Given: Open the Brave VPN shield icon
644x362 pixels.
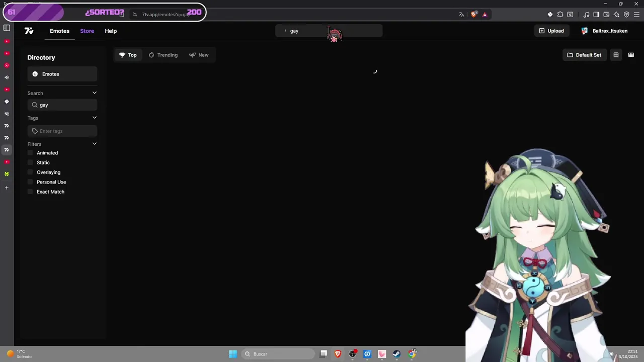Looking at the screenshot, I should click(x=626, y=15).
